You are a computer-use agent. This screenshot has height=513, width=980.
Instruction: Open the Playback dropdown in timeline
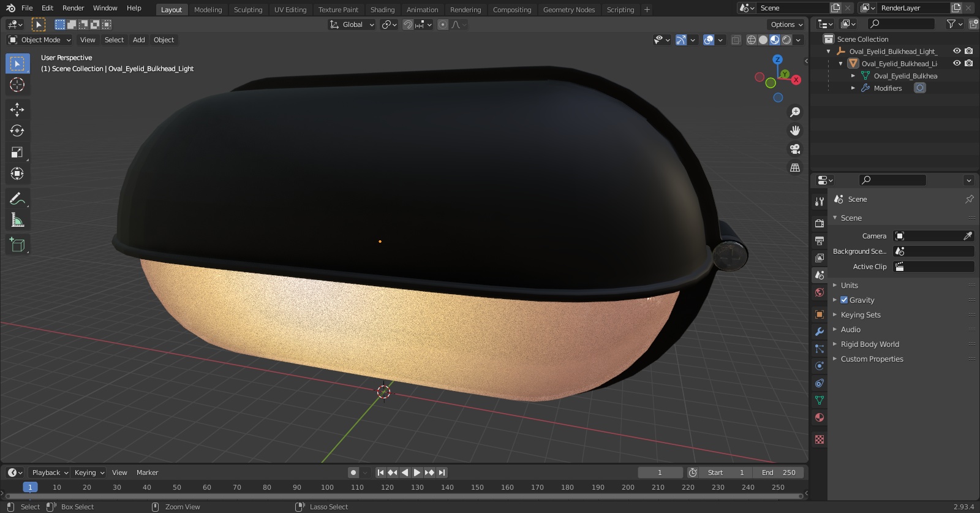click(50, 473)
